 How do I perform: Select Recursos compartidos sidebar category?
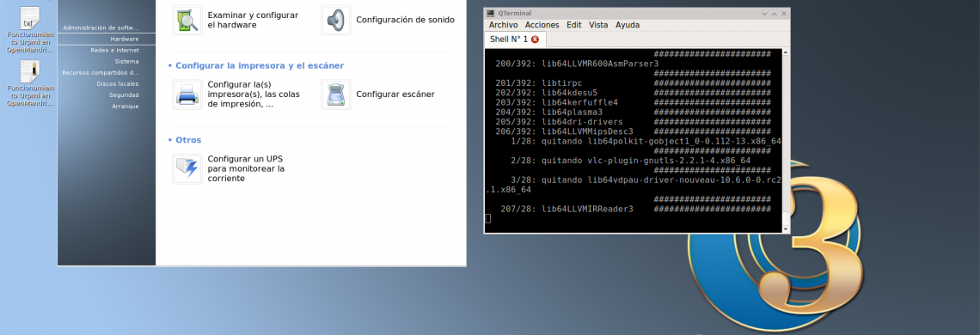click(x=101, y=72)
